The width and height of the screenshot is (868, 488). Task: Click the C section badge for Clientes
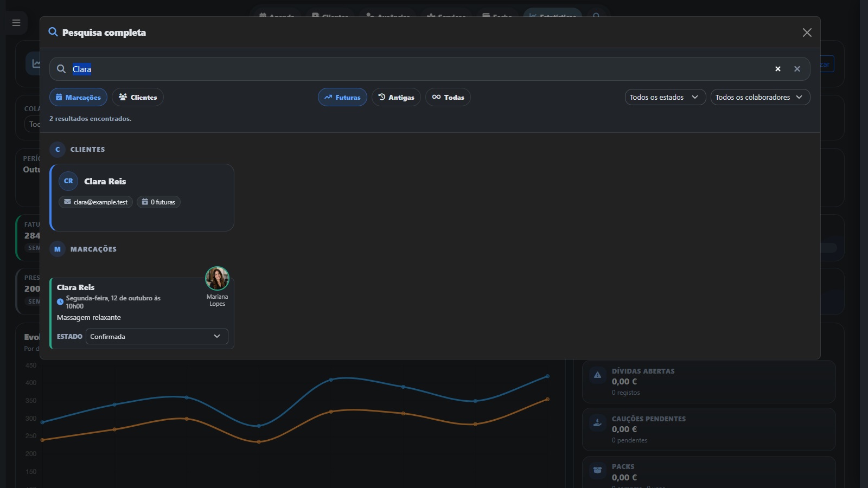(x=58, y=149)
